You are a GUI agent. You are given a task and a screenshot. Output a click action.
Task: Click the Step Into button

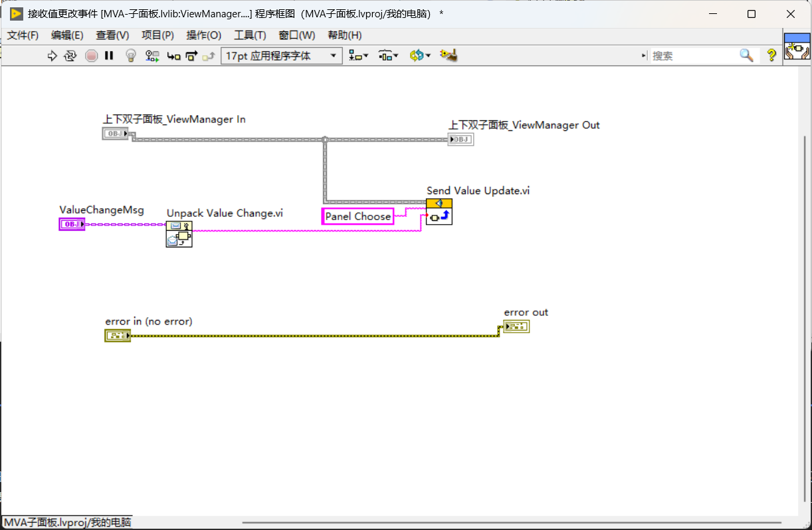[173, 56]
